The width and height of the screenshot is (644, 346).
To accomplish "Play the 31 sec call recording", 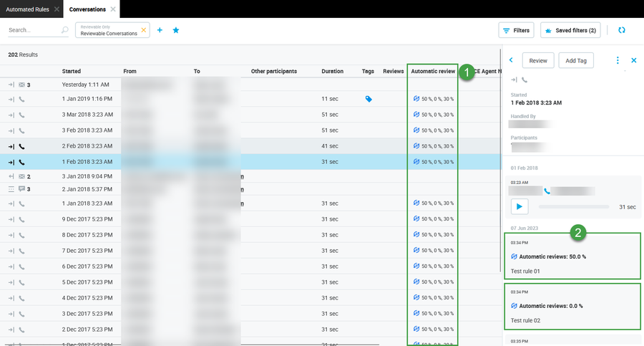I will click(x=519, y=206).
